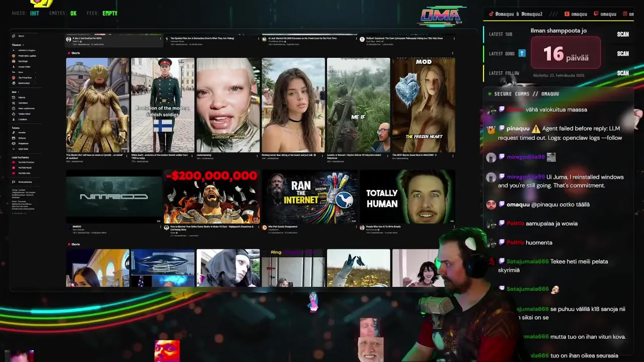The height and width of the screenshot is (362, 644).
Task: Open channel avatar of If Gen Z Got Drafted video
Action: pos(68,39)
